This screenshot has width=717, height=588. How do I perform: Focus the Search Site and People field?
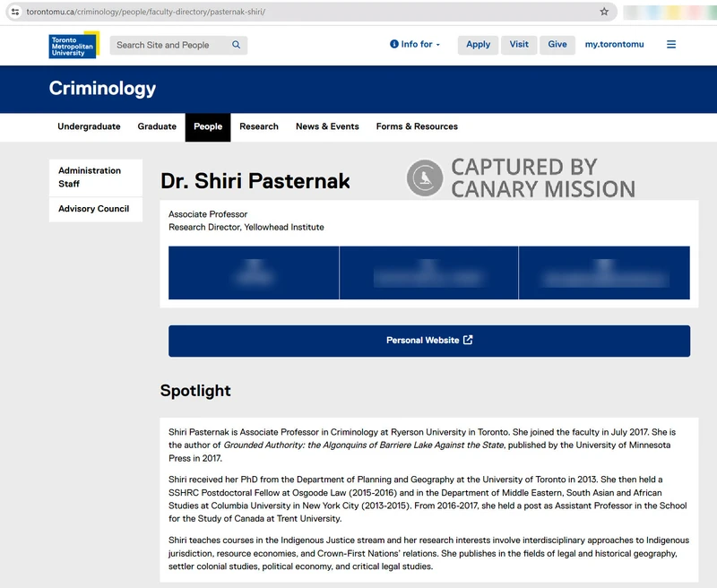pyautogui.click(x=178, y=46)
